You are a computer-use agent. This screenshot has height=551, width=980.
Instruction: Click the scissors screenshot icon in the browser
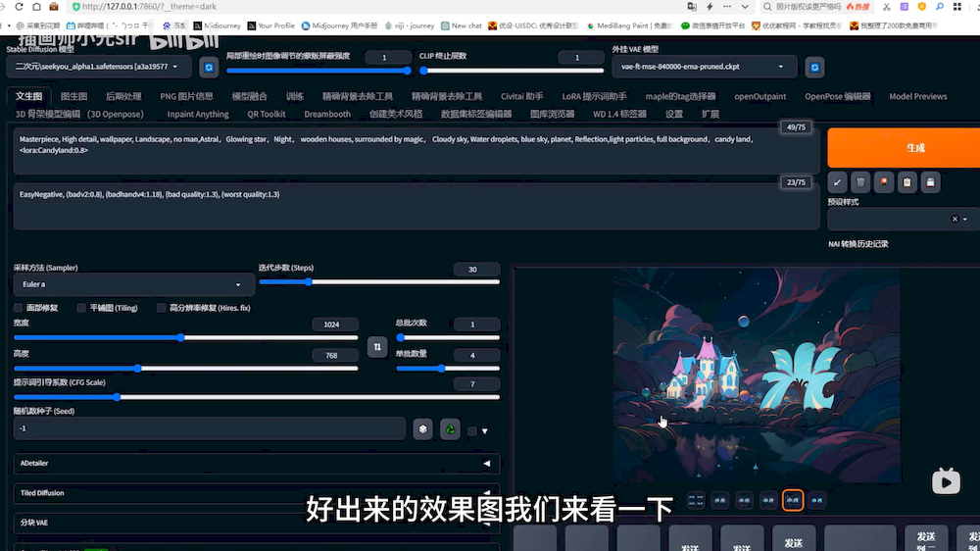click(886, 6)
